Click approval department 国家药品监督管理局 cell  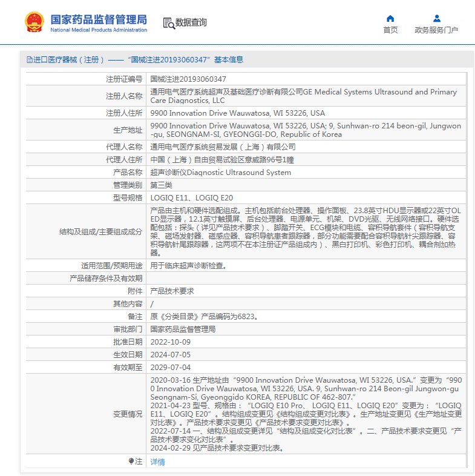[x=306, y=329]
